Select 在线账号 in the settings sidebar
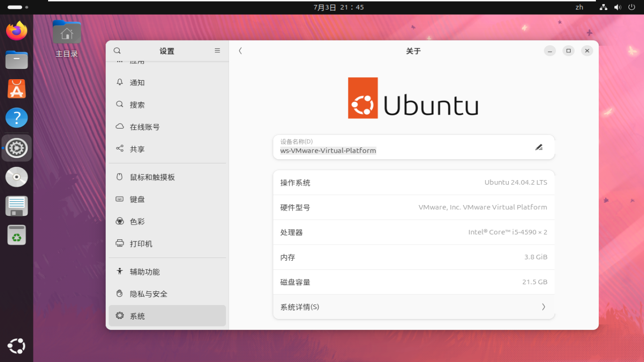Image resolution: width=644 pixels, height=362 pixels. tap(167, 127)
